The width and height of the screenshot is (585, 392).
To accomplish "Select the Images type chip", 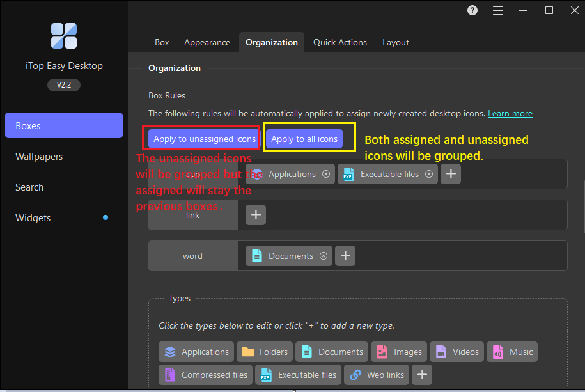I will 399,352.
